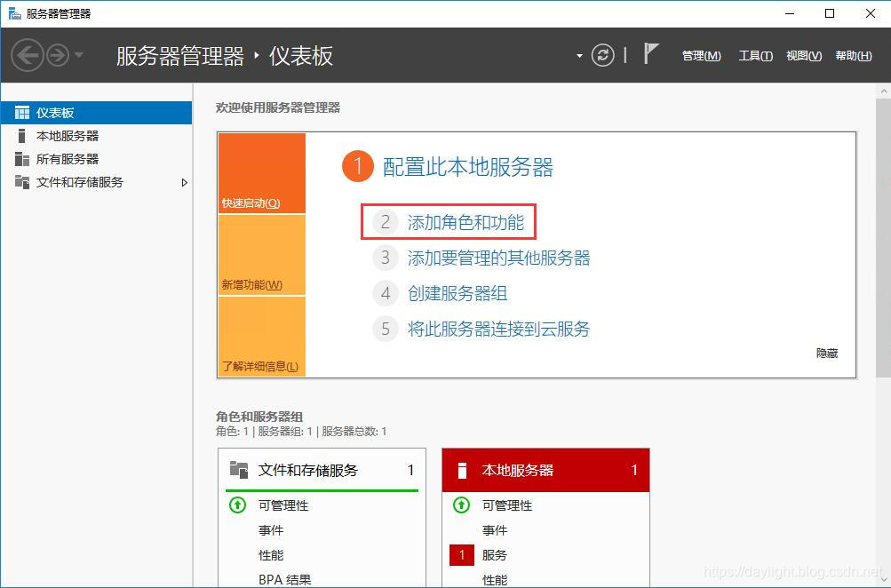Open the 管理(M) menu
The width and height of the screenshot is (891, 588).
click(701, 56)
